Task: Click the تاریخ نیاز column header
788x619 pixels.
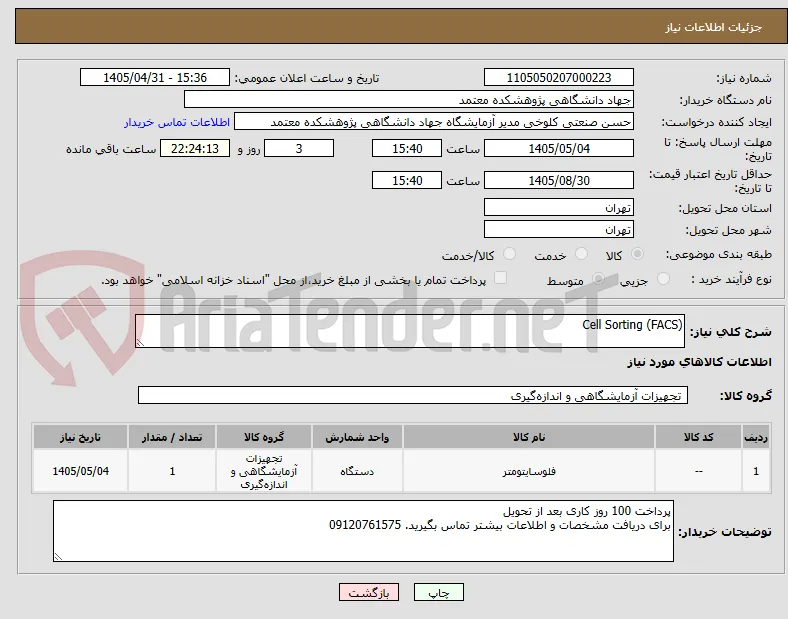Action: coord(80,437)
